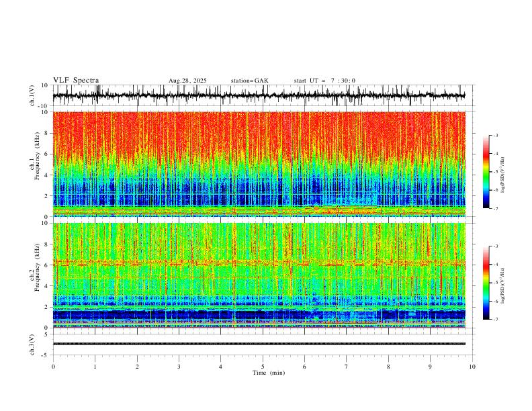Screen dimensions: 532x411
Task: Click the "-7" label on ch.1 color bar
Action: tap(496, 208)
